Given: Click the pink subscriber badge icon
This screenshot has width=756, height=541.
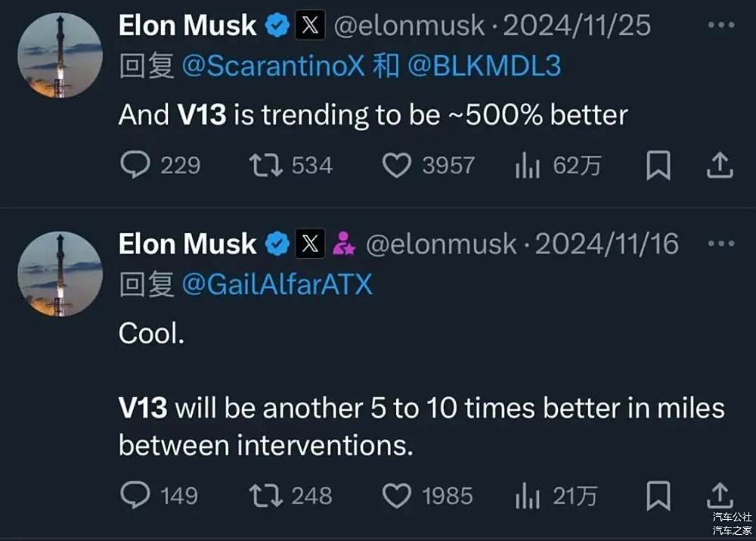Looking at the screenshot, I should tap(344, 243).
